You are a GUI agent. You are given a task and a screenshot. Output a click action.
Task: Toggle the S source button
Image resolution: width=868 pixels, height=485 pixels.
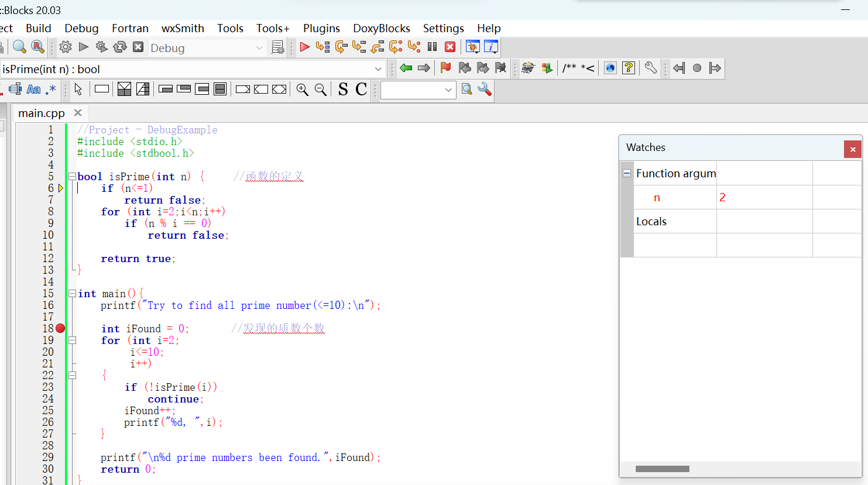[343, 89]
